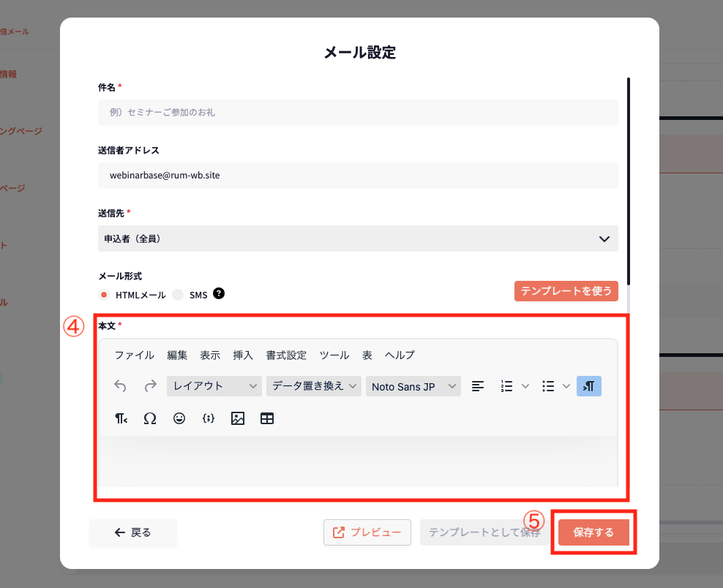Click the help question mark next to SMS

pyautogui.click(x=218, y=294)
